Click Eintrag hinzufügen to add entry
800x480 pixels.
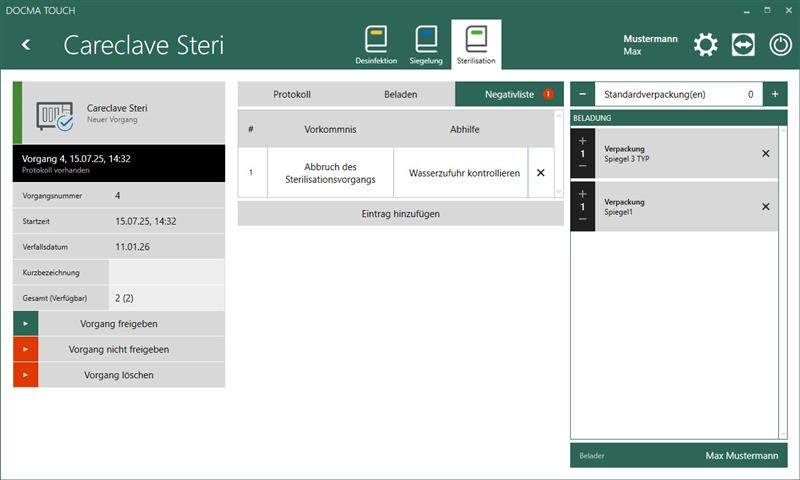pyautogui.click(x=400, y=213)
